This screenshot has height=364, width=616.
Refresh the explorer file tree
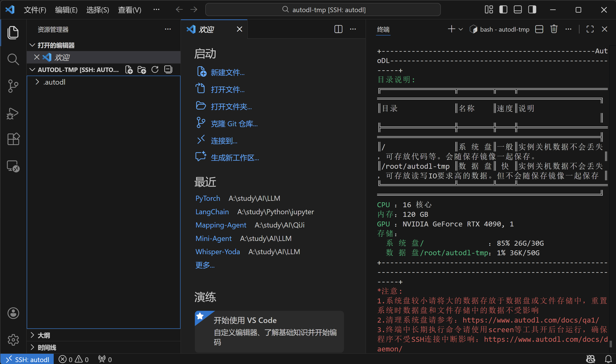(x=155, y=70)
